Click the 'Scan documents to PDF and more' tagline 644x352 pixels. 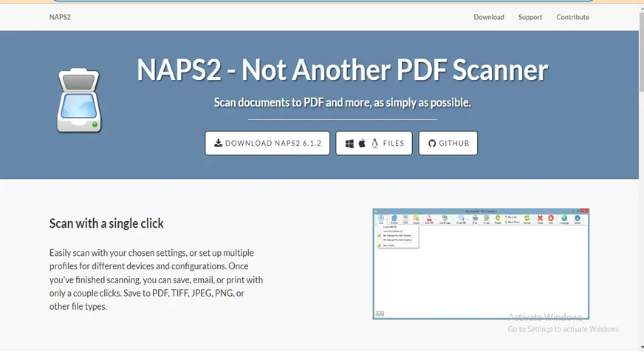(x=342, y=102)
